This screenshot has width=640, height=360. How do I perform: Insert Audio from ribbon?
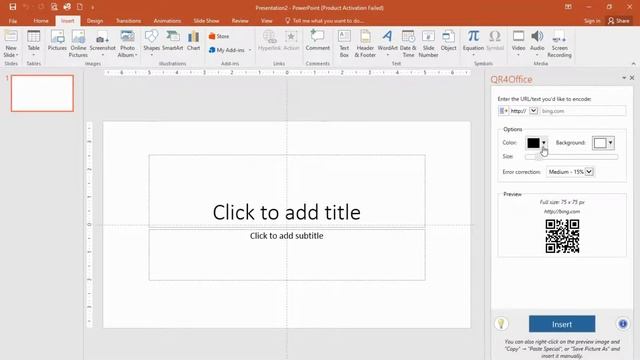point(537,42)
